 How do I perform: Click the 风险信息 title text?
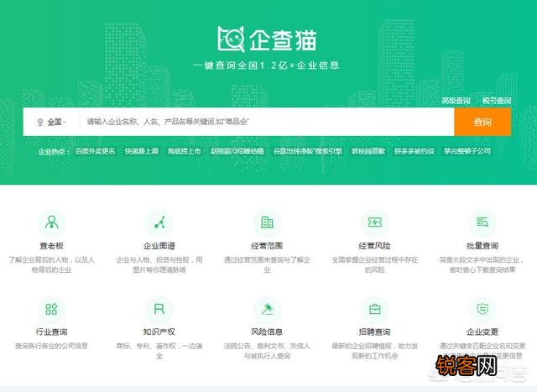coord(267,332)
